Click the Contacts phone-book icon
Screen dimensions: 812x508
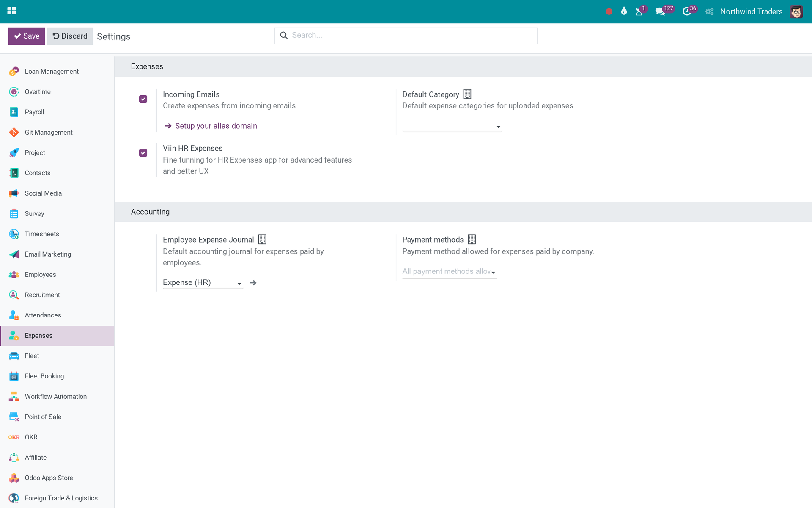pos(14,173)
